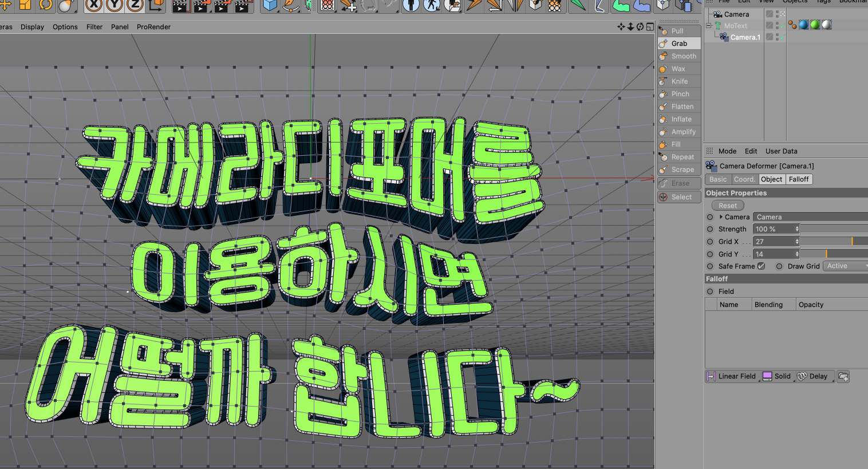Open the Filter viewport menu
868x469 pixels.
pos(94,27)
